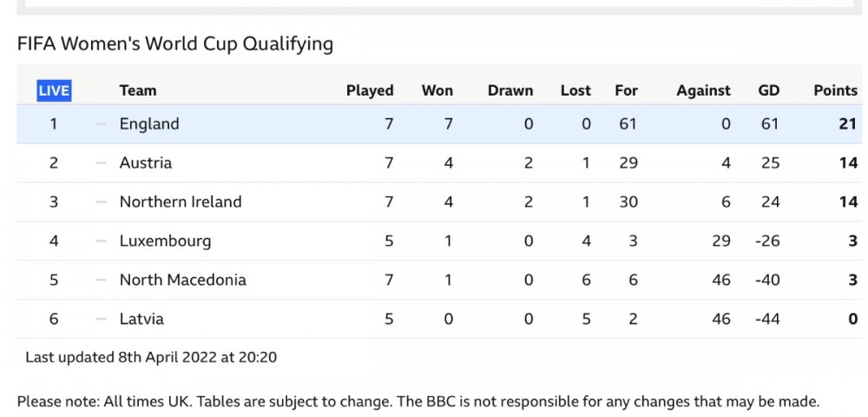868x417 pixels.
Task: Click the GD column header
Action: coord(768,90)
